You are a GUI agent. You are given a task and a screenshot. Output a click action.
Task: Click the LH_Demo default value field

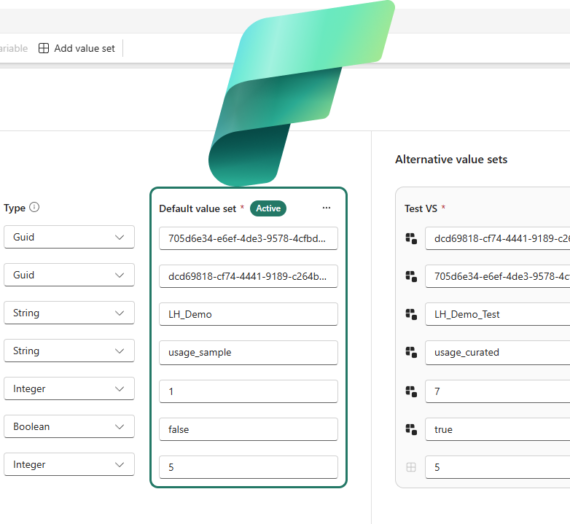pos(248,314)
